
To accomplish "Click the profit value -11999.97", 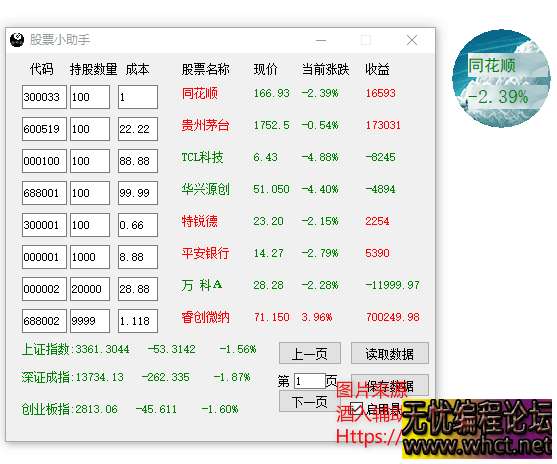I will click(x=393, y=285).
